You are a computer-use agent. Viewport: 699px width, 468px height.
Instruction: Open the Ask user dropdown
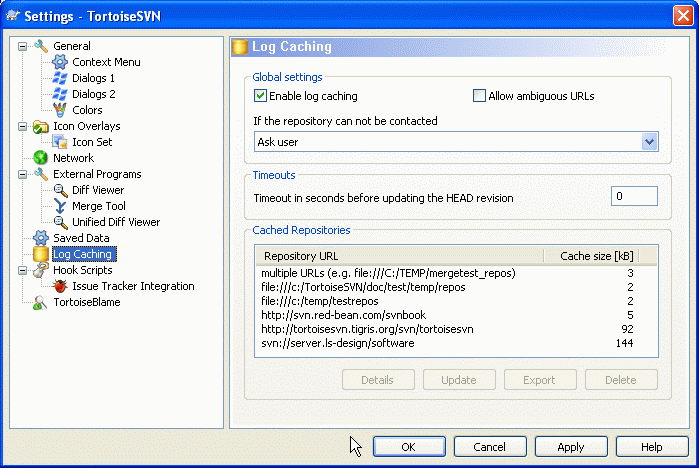pos(649,142)
